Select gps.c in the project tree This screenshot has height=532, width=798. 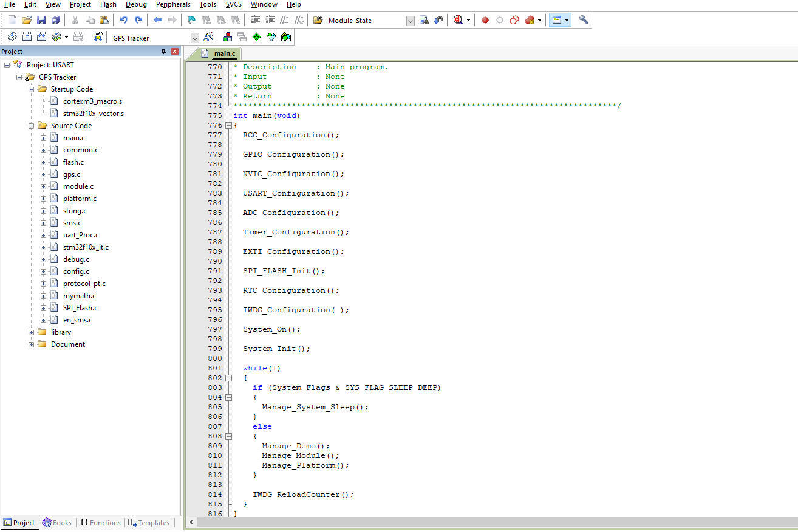[72, 174]
